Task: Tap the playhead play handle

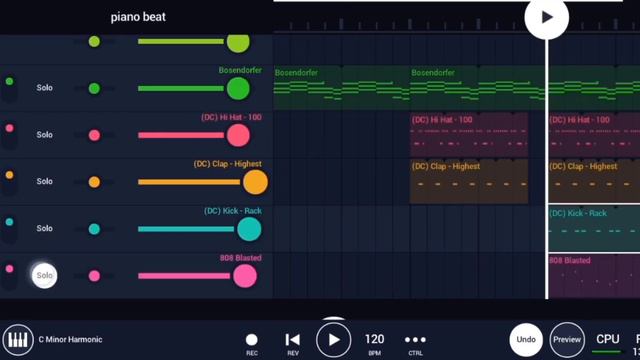Action: click(547, 17)
